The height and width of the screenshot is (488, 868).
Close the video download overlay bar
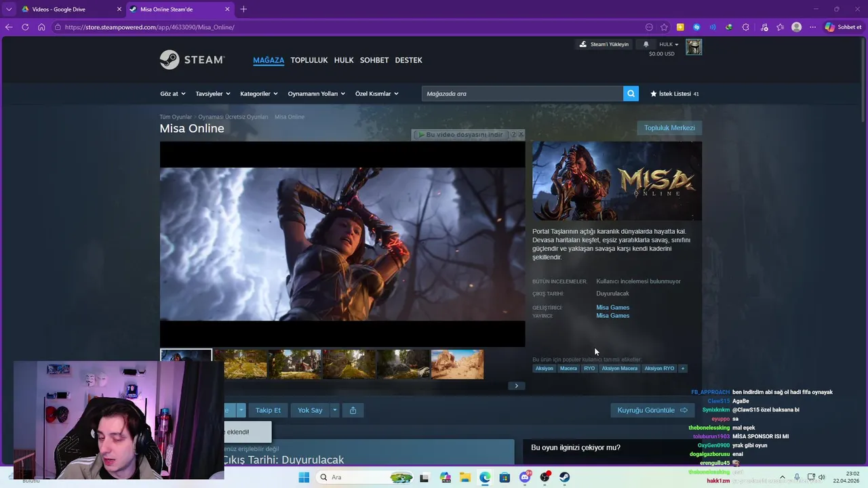click(520, 134)
